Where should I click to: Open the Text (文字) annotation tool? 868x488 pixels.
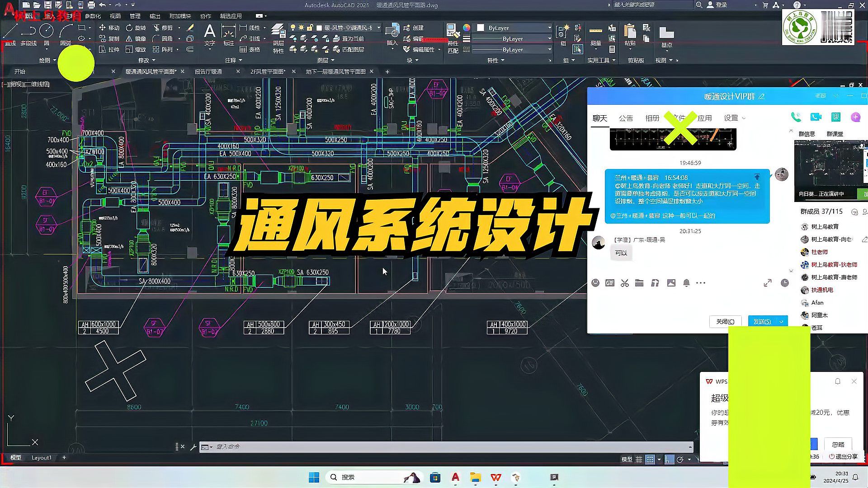pyautogui.click(x=210, y=34)
